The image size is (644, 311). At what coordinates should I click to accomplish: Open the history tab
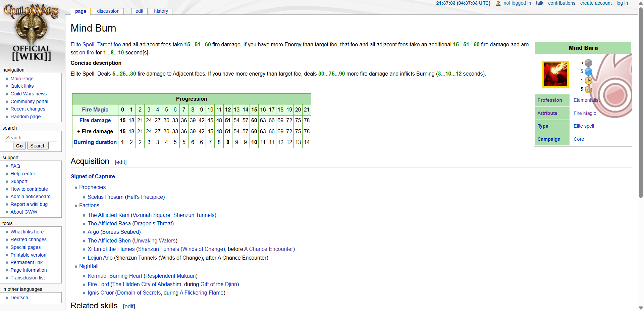click(x=161, y=11)
